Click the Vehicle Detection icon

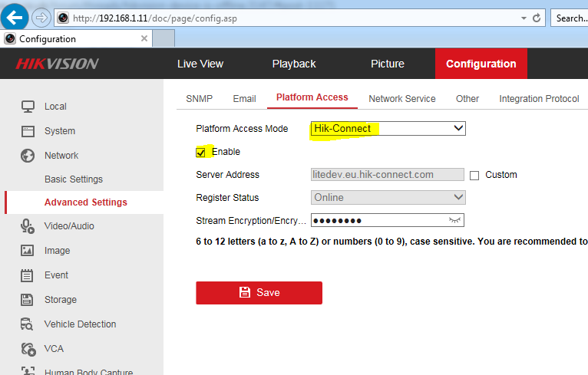coord(28,324)
